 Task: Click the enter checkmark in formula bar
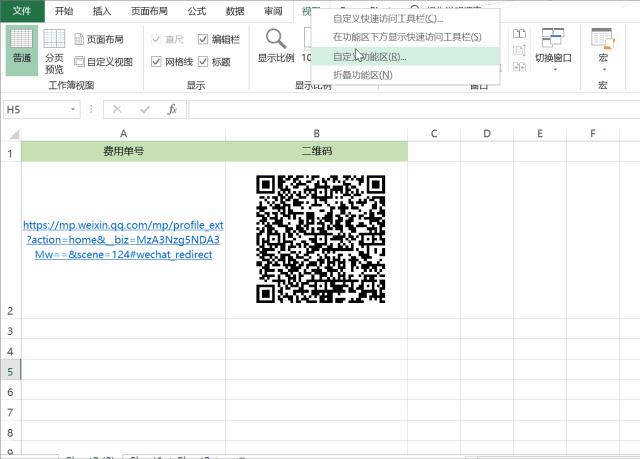145,109
